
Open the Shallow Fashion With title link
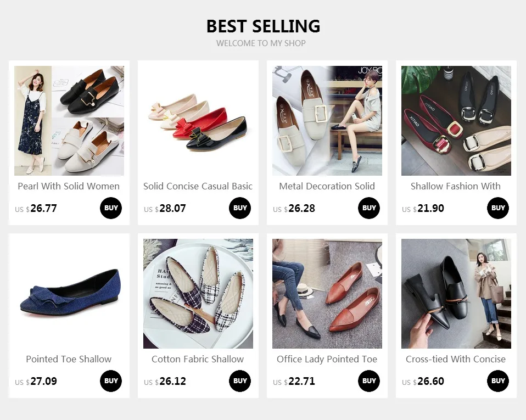456,186
